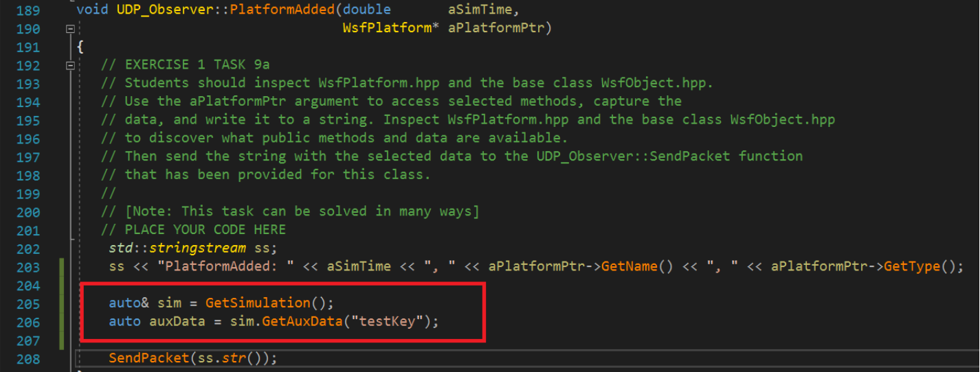
Task: Click line number 189 in the gutter
Action: pyautogui.click(x=27, y=10)
